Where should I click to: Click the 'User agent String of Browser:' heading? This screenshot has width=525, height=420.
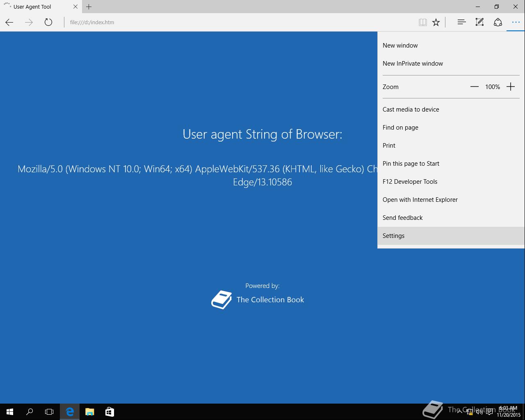pos(262,134)
